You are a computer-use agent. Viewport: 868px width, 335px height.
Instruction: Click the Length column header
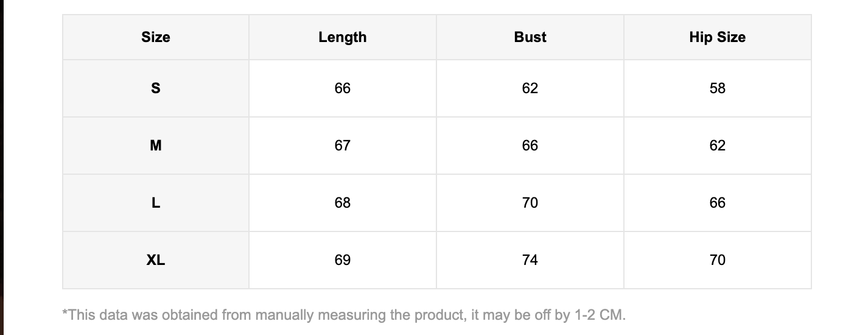pyautogui.click(x=343, y=37)
